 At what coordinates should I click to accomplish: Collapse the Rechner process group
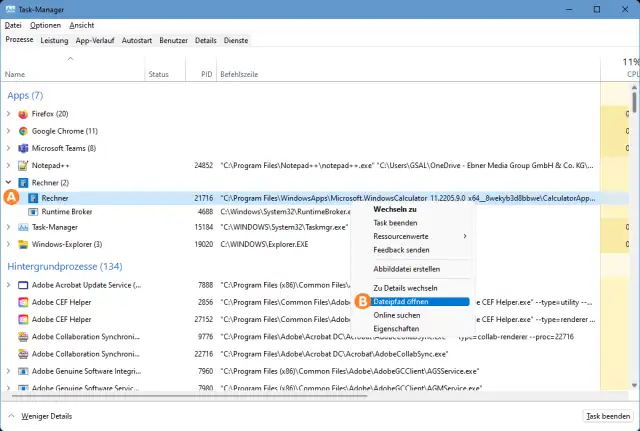click(x=9, y=182)
